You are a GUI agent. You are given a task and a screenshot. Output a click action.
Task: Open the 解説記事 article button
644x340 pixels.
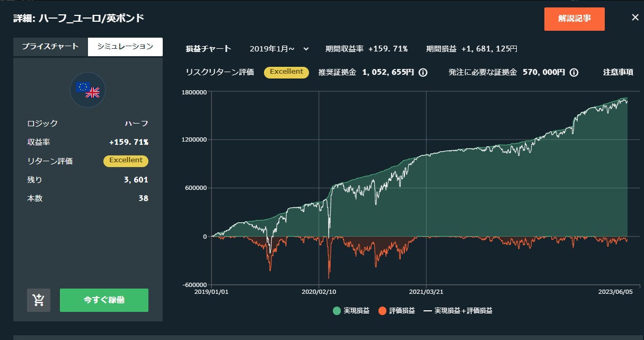click(x=574, y=19)
